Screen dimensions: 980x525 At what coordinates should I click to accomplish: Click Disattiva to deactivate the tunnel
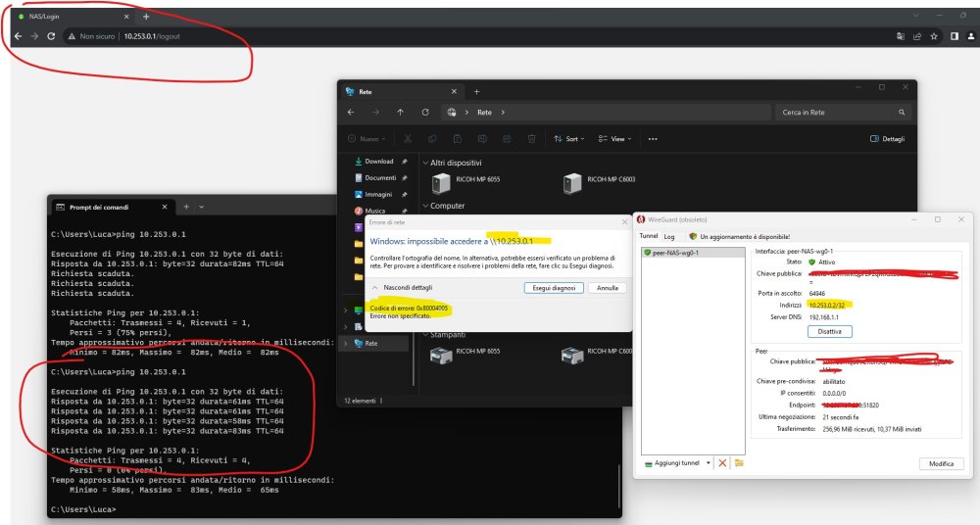829,332
